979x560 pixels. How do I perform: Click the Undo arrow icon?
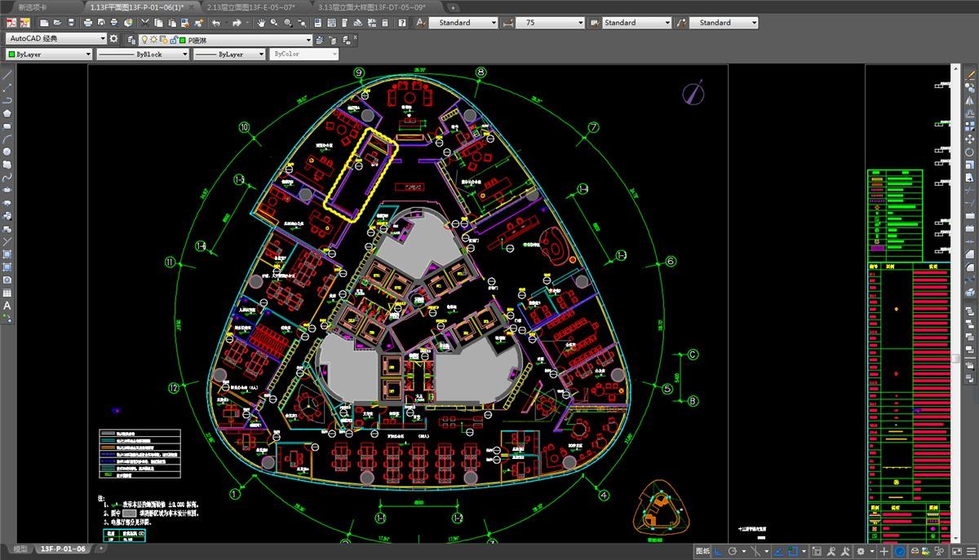[216, 23]
